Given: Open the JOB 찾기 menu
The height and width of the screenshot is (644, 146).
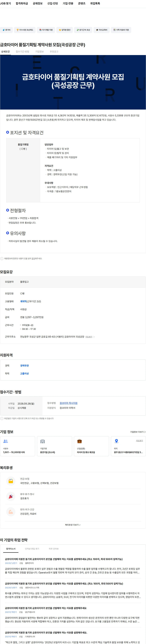Looking at the screenshot, I should pos(5,3).
